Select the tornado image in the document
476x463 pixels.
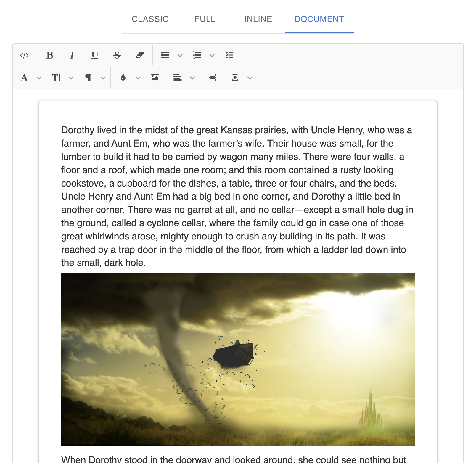[238, 360]
